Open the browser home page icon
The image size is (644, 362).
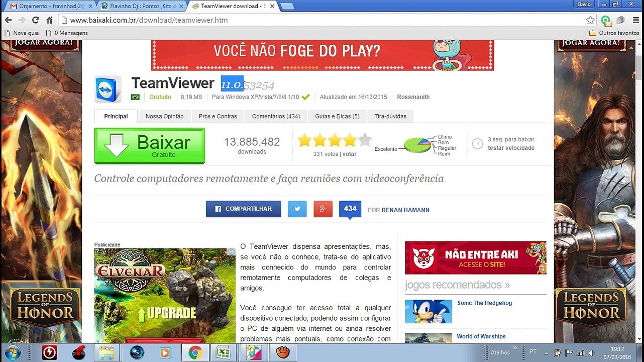point(49,20)
